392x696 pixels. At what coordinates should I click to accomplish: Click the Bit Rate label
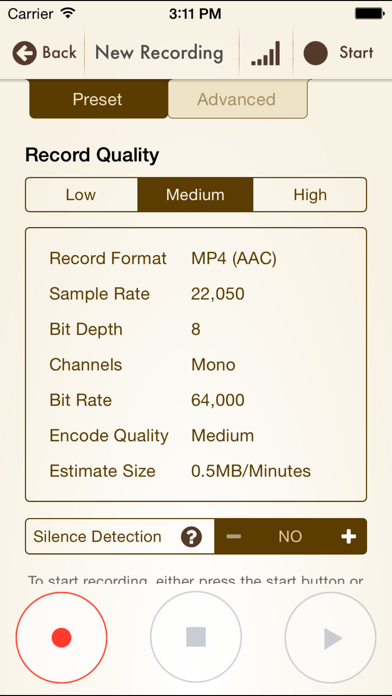pyautogui.click(x=80, y=400)
